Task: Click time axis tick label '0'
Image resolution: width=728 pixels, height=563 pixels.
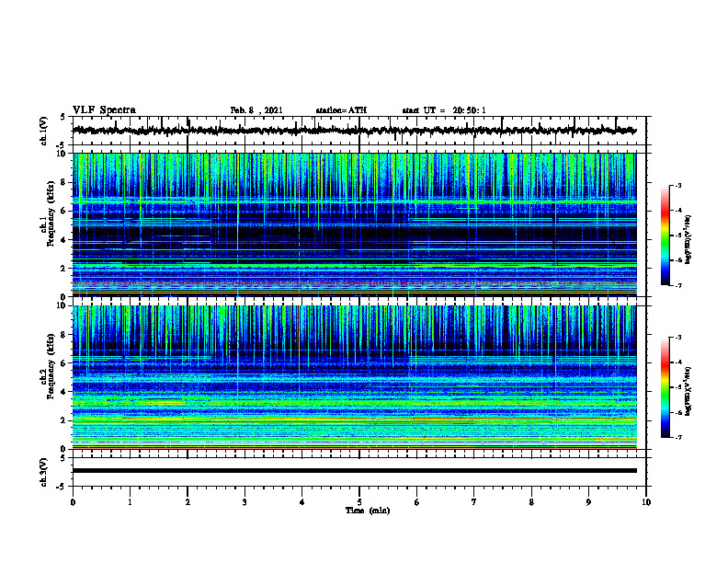Action: point(73,502)
